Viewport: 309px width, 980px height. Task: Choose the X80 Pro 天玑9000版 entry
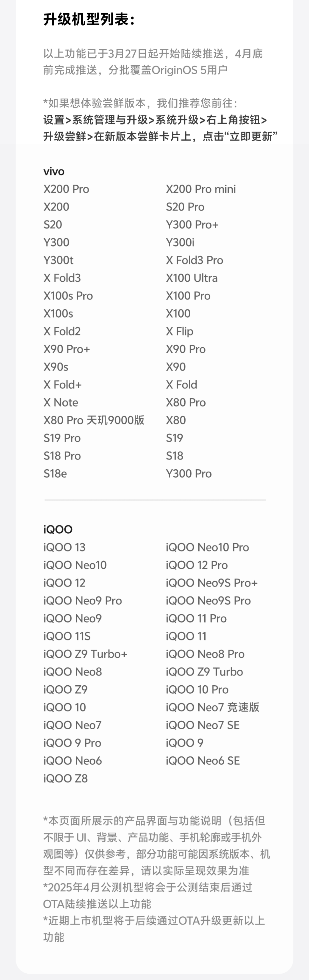[94, 420]
